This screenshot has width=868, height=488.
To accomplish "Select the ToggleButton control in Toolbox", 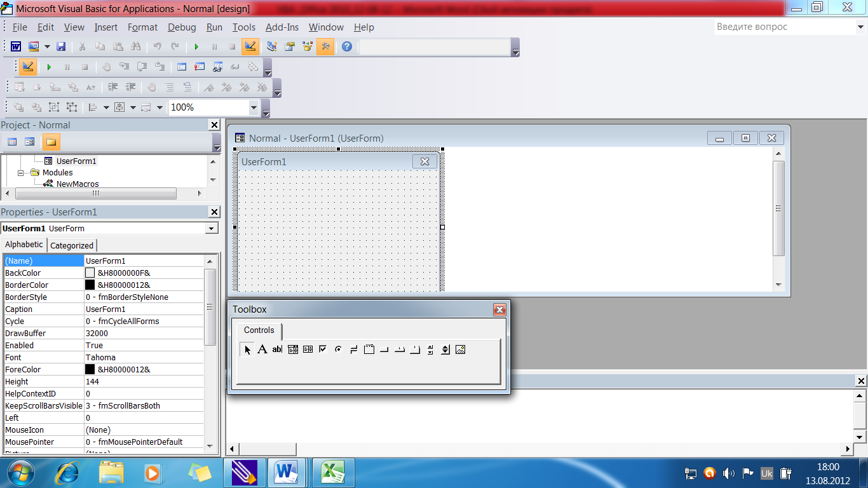I will (x=354, y=349).
